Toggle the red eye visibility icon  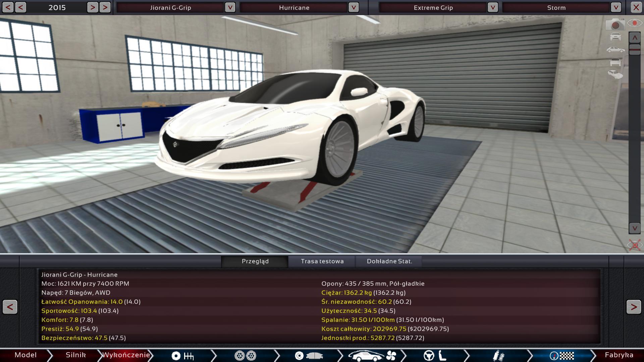click(635, 23)
